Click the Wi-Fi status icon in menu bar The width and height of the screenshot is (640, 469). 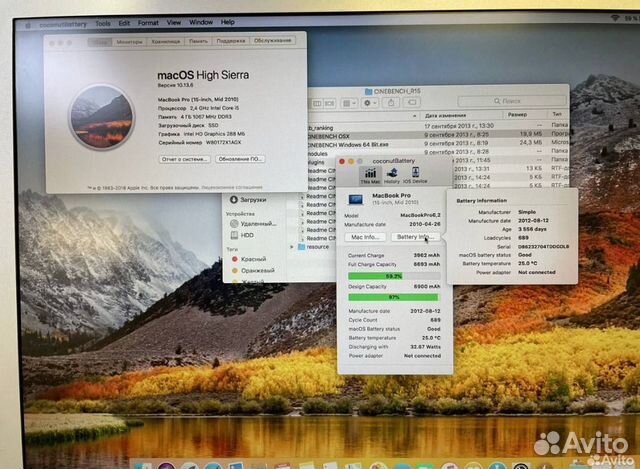(614, 18)
